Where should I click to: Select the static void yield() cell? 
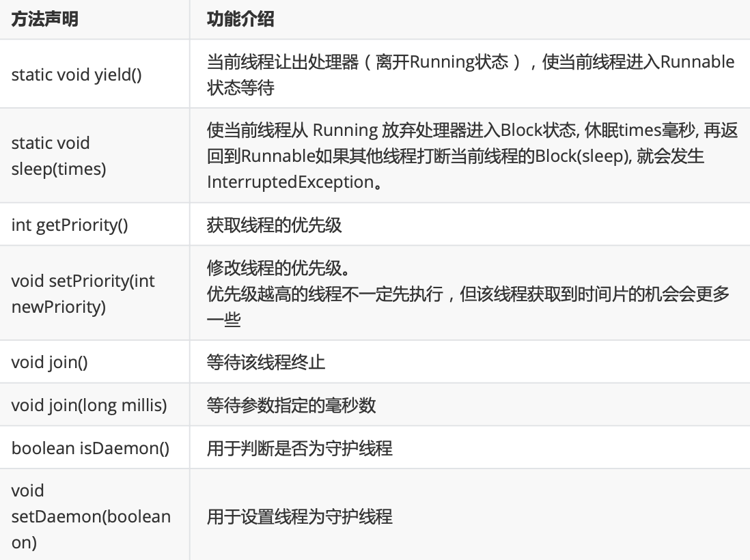click(95, 74)
